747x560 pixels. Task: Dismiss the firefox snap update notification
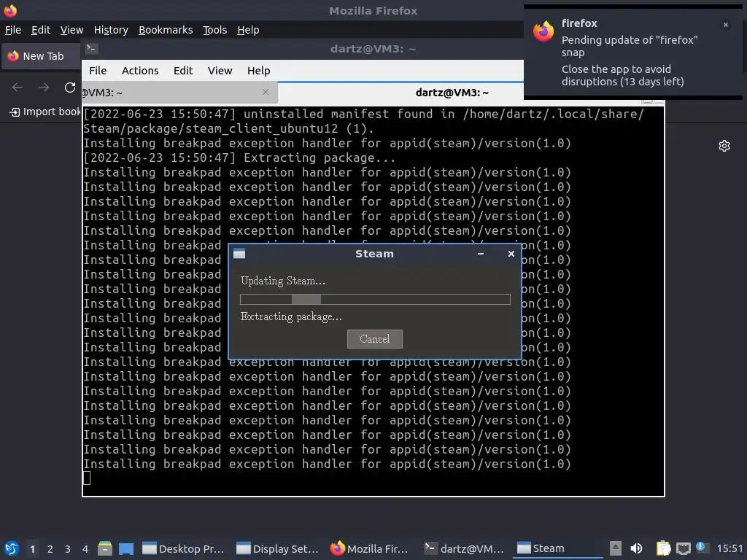(726, 25)
